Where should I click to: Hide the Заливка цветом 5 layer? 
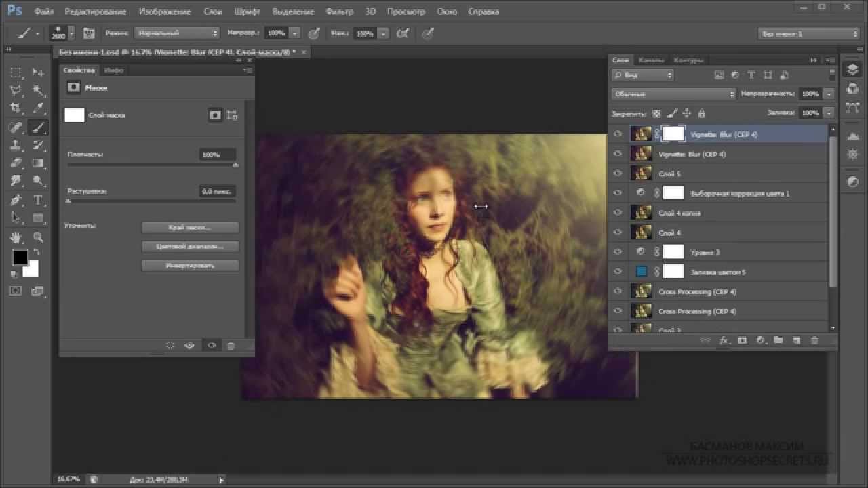pos(617,272)
